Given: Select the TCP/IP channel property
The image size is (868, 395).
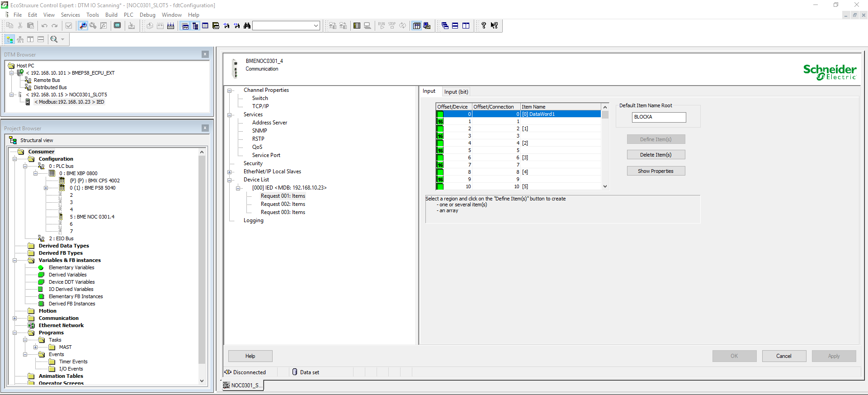Looking at the screenshot, I should pos(260,106).
